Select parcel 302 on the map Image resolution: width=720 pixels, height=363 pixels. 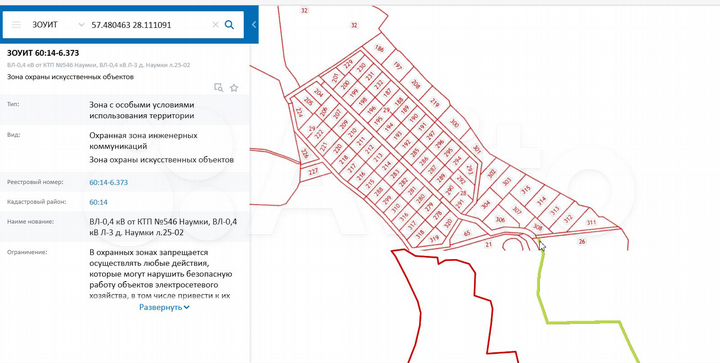click(x=492, y=173)
